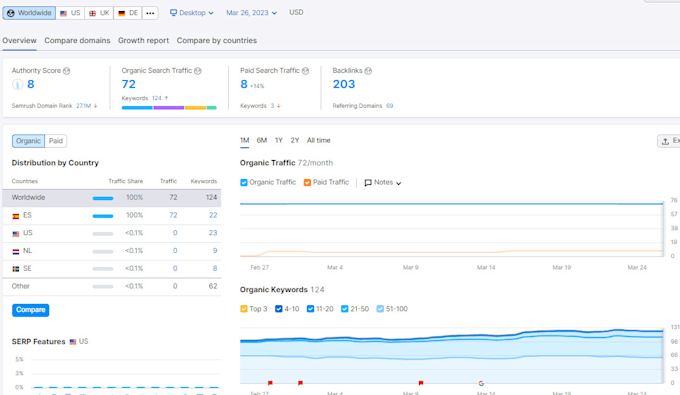Click the organic keywords distribution color bar

pos(169,108)
